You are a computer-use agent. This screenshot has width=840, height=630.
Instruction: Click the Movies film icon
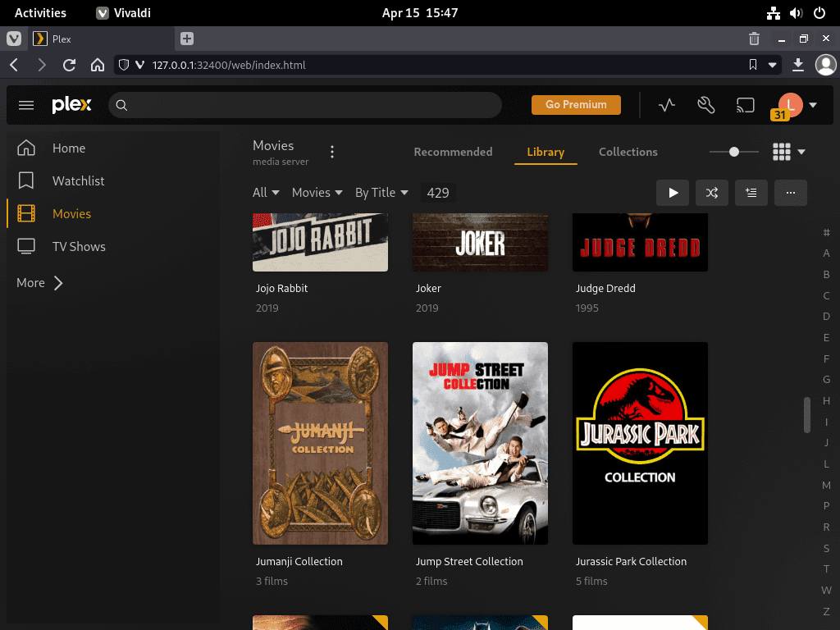coord(26,213)
